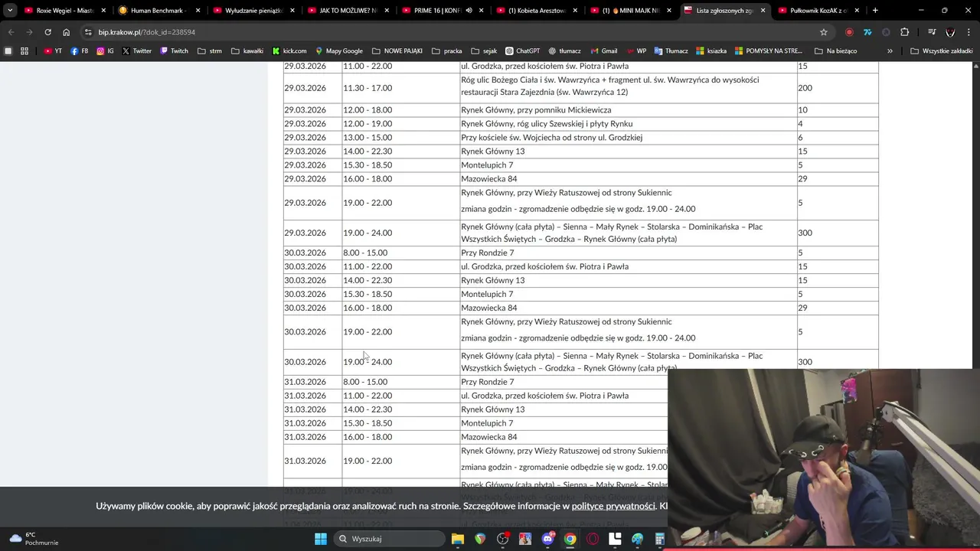Click the red record extension icon
The width and height of the screenshot is (980, 551).
point(849,32)
